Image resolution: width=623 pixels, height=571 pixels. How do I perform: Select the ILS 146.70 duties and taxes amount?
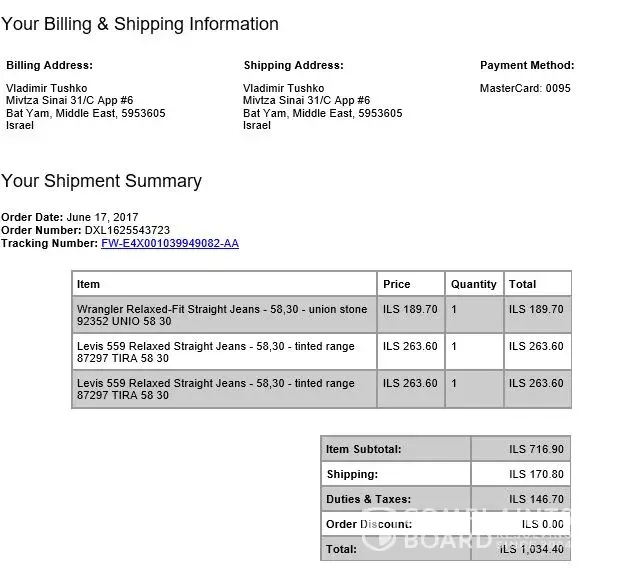pos(536,499)
